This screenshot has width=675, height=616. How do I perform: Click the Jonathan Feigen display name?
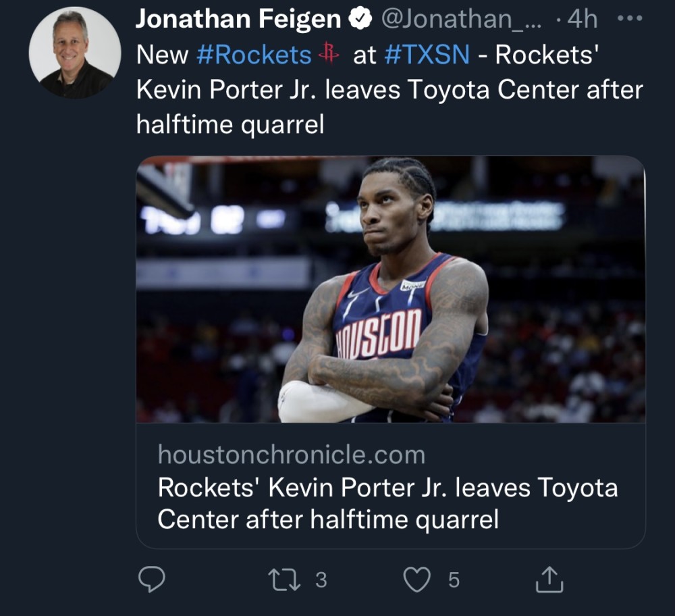click(x=238, y=20)
